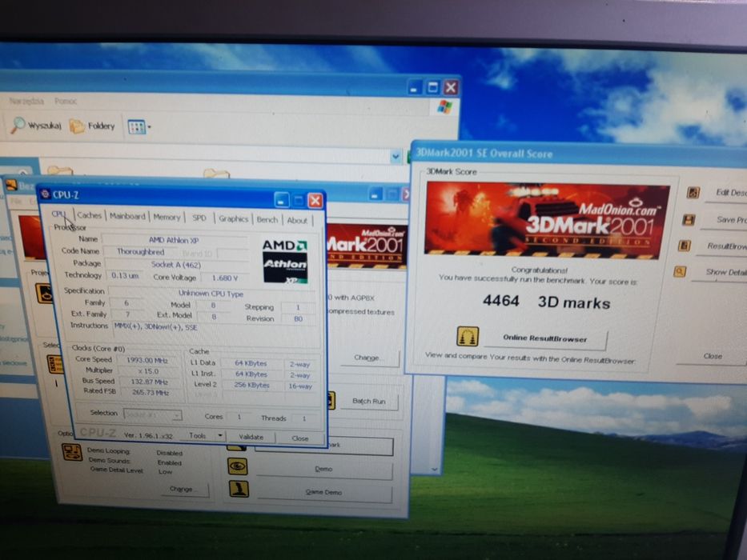Open the Narzędzia menu in Explorer
The width and height of the screenshot is (747, 560).
click(26, 101)
